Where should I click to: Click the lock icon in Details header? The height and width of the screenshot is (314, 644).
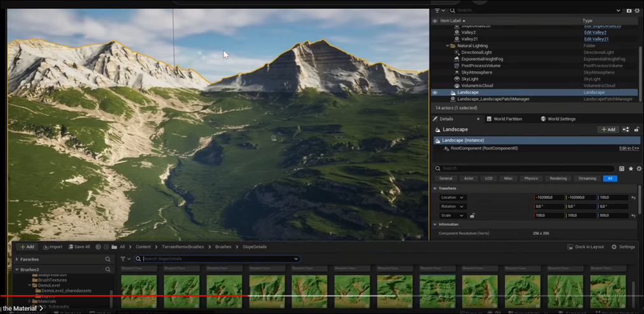click(x=636, y=129)
